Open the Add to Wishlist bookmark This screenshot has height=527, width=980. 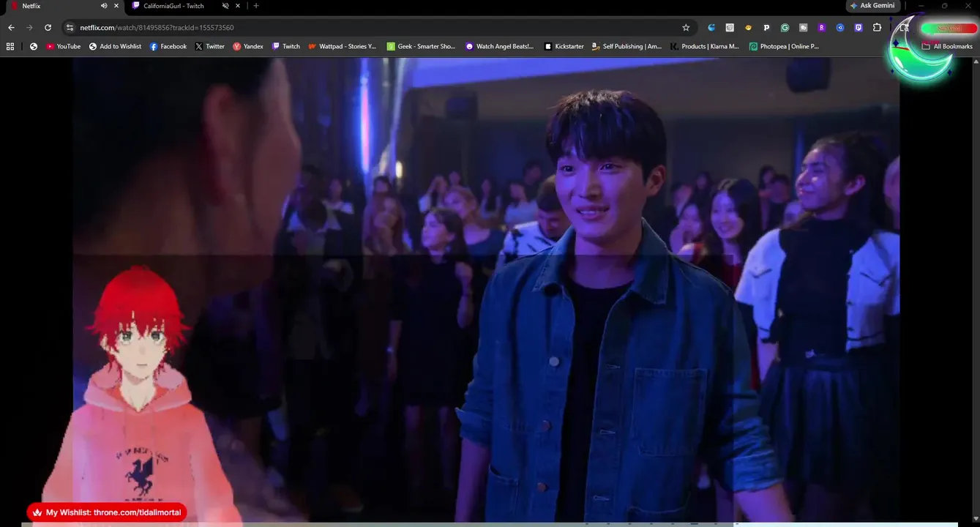(x=116, y=46)
